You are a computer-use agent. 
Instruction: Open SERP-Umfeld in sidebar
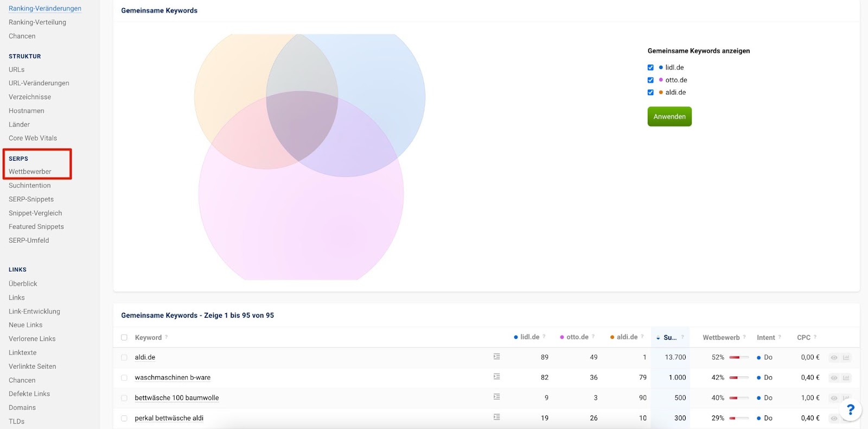(29, 240)
